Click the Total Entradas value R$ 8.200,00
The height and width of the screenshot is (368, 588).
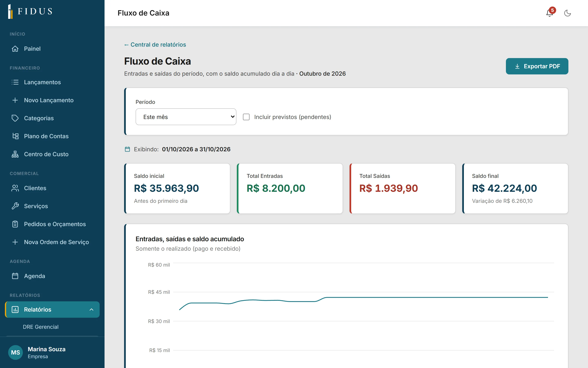tap(276, 188)
